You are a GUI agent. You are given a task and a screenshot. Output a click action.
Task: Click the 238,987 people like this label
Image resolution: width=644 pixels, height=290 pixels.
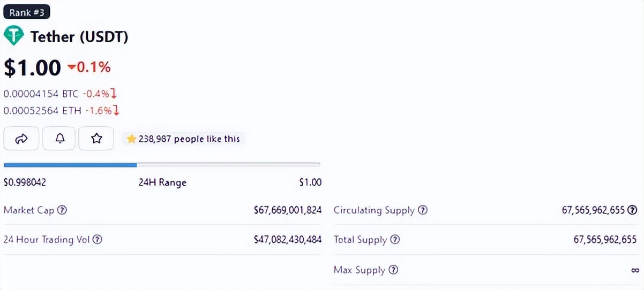[x=189, y=139]
